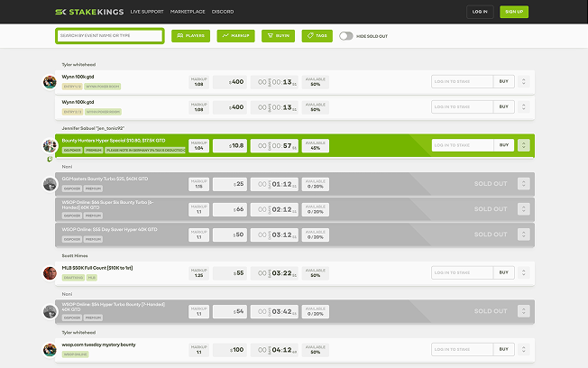Click the Tyler whitehead name above Wynn 100k gtd
588x368 pixels.
pyautogui.click(x=78, y=65)
